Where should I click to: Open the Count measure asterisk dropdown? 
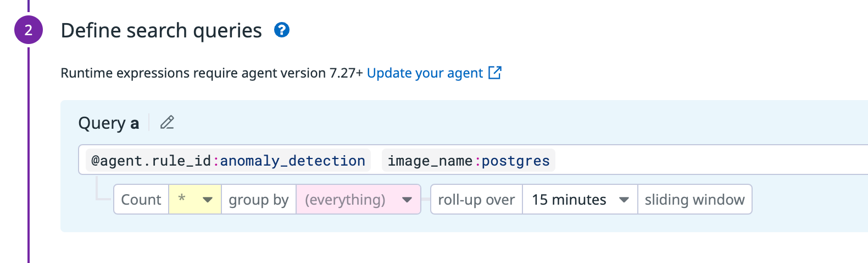click(x=195, y=199)
